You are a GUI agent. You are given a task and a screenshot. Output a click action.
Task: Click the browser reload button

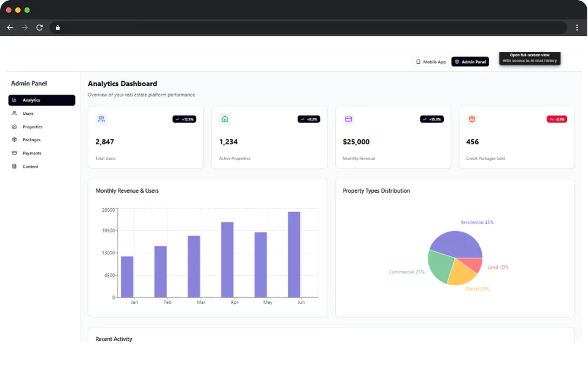click(x=39, y=27)
